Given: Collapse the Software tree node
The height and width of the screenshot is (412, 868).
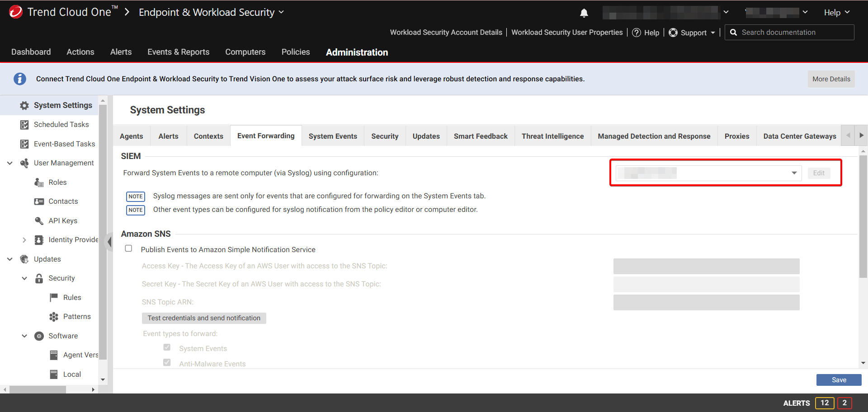Looking at the screenshot, I should [24, 336].
